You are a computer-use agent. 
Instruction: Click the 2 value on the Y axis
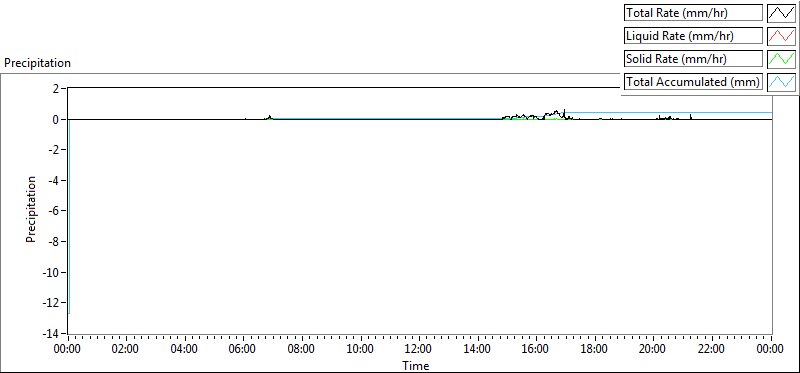point(56,88)
